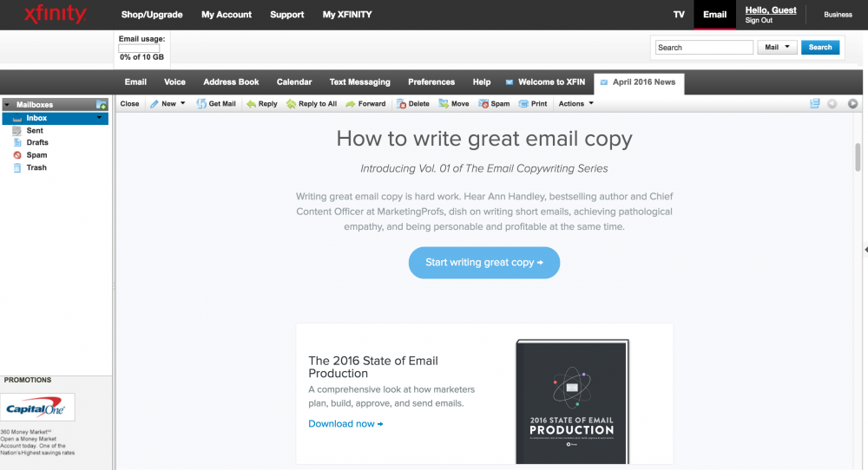Open the Calendar tab
Image resolution: width=868 pixels, height=470 pixels.
pyautogui.click(x=294, y=82)
